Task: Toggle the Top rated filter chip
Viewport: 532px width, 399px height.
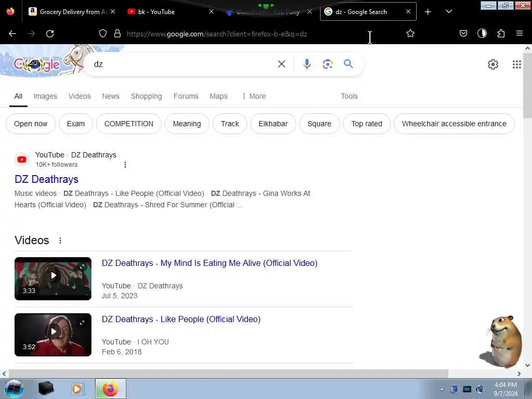Action: coord(367,124)
